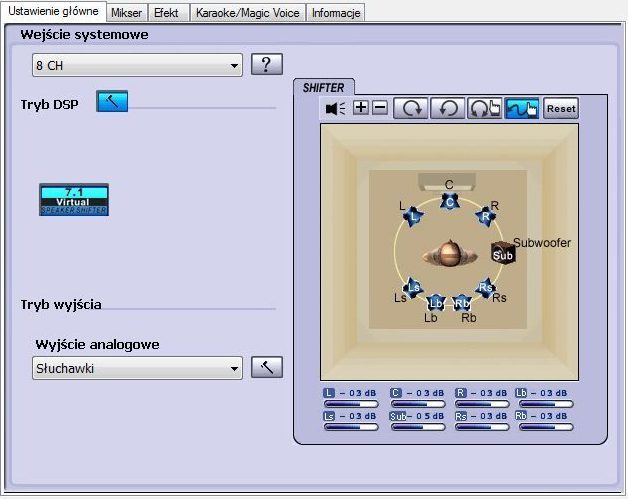
Task: Click the question mark help button
Action: [x=267, y=64]
